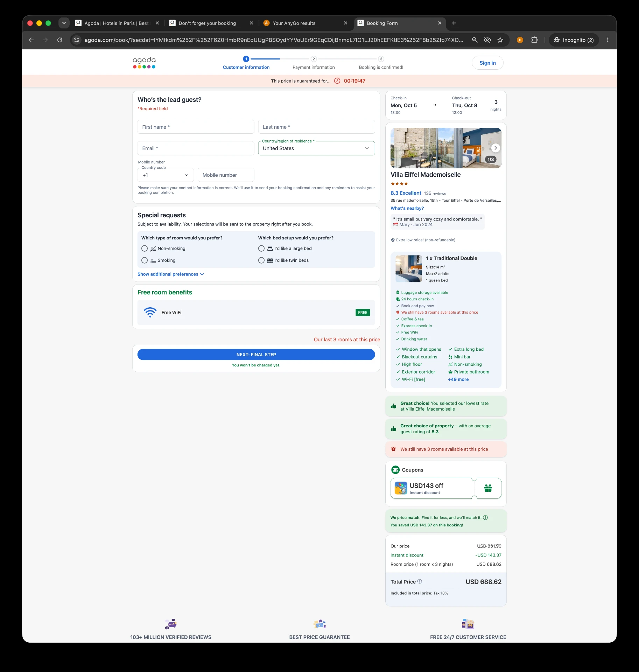Switch to Agoda Hotels in Paris tab

coord(117,23)
